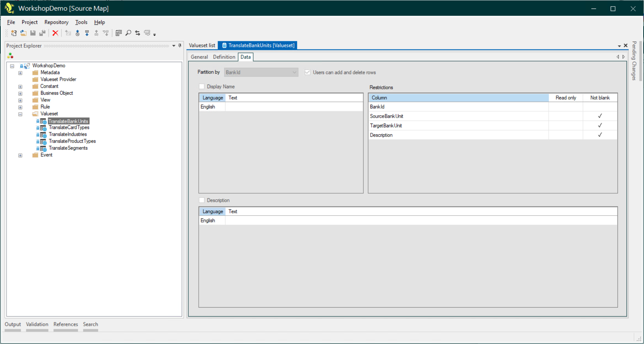Viewport: 644px width, 344px height.
Task: Click the swap arrows toolbar icon
Action: [x=138, y=33]
